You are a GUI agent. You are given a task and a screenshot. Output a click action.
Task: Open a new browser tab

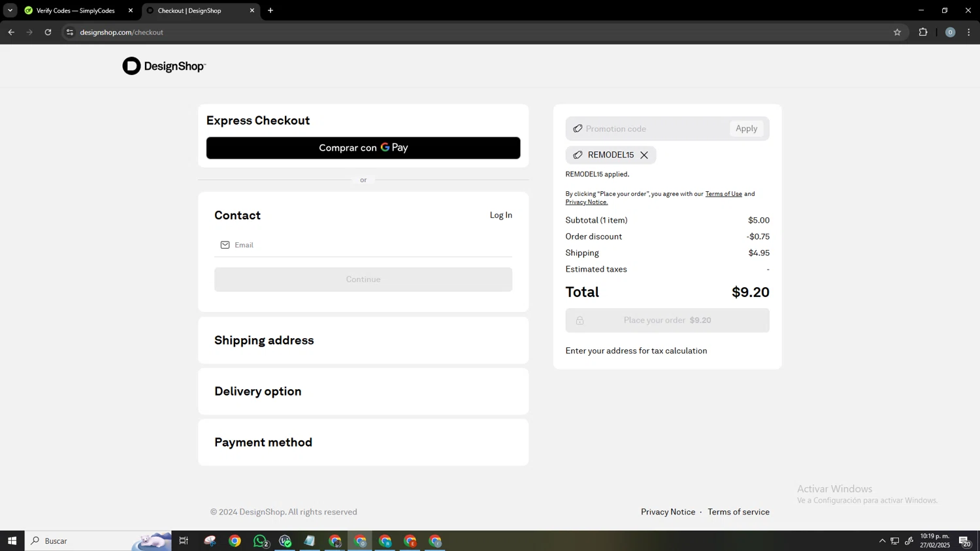[x=270, y=10]
